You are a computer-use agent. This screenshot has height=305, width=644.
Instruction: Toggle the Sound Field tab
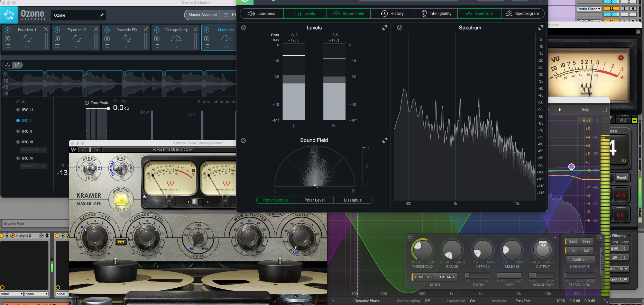349,14
